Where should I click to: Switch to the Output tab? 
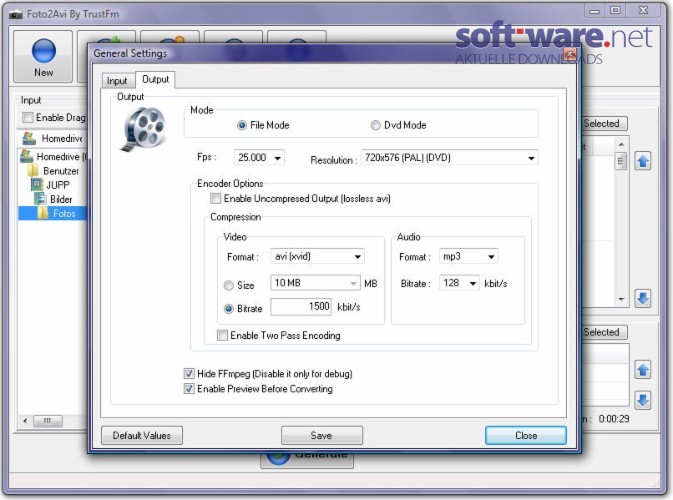click(155, 79)
